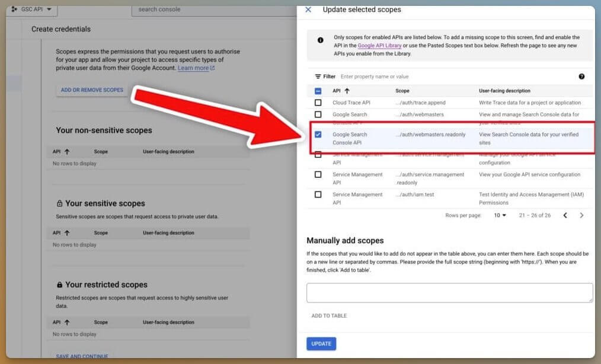Click the UPDATE button
The height and width of the screenshot is (364, 601).
321,344
